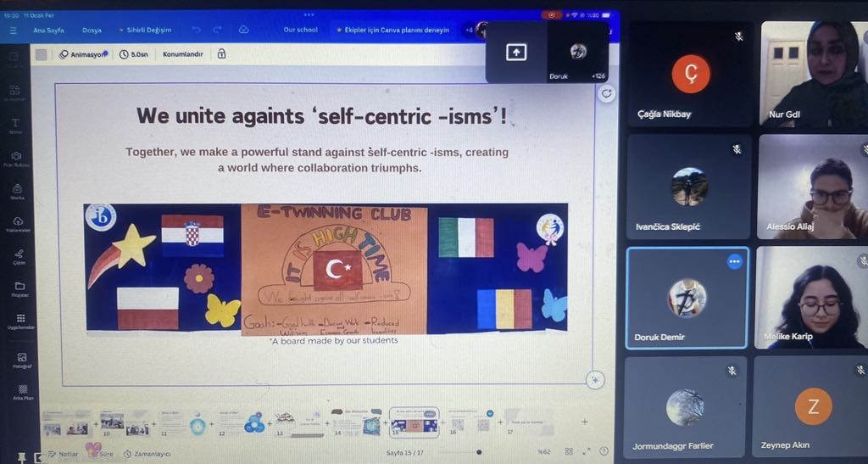
Task: Select page 11 thumbnail
Action: coord(184,423)
